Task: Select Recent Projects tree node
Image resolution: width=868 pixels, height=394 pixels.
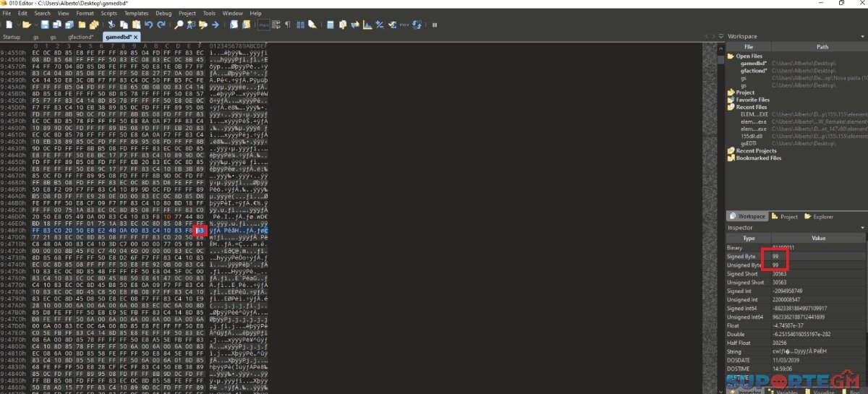Action: (x=754, y=150)
